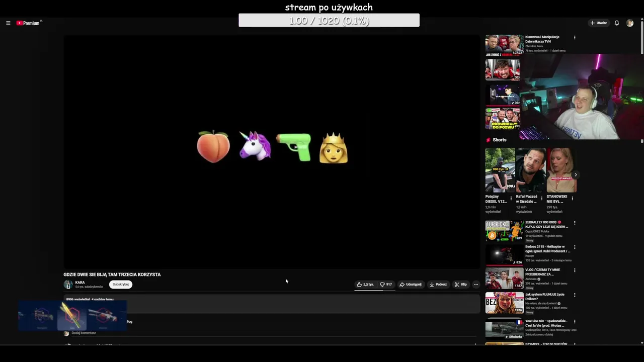
Task: Open options for Potężny DIESEL V12 short
Action: click(x=511, y=199)
